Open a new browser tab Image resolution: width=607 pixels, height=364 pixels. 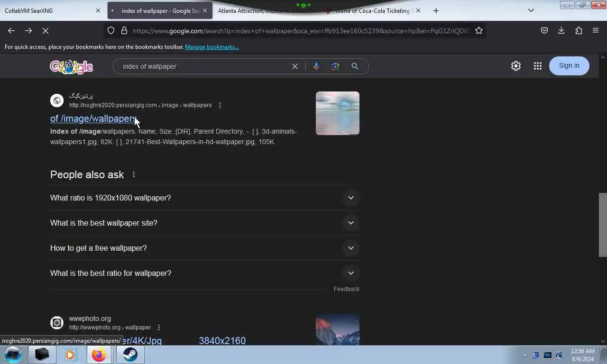[x=436, y=10]
